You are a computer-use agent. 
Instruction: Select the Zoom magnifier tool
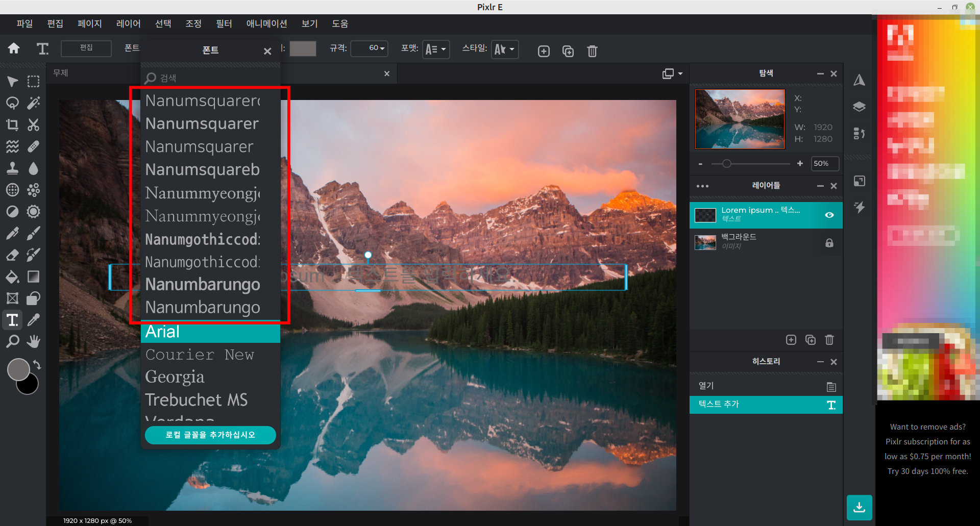coord(12,341)
